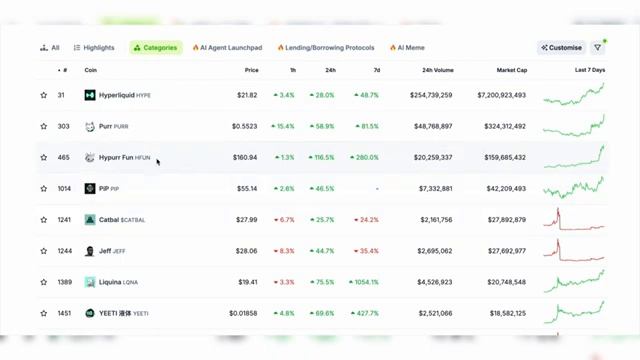Click the rank 1014 cell
640x360 pixels.
[64, 189]
